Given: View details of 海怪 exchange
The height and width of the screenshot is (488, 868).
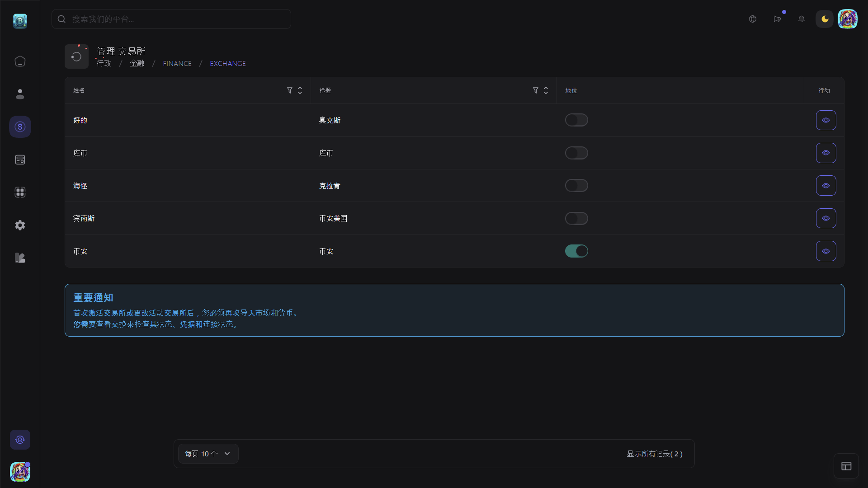Looking at the screenshot, I should click(826, 186).
